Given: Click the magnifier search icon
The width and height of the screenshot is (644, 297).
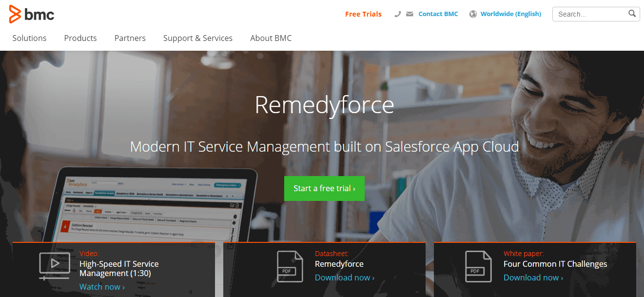Looking at the screenshot, I should [632, 14].
